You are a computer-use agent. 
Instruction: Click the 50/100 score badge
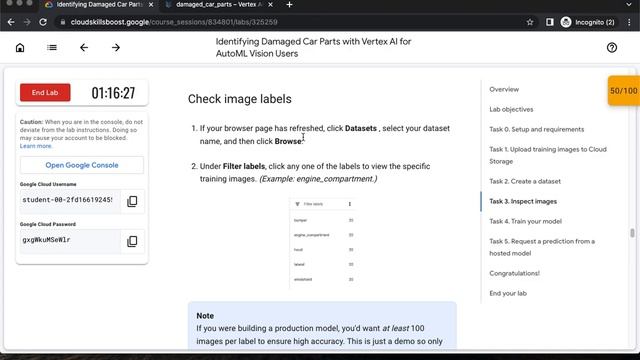coord(624,91)
